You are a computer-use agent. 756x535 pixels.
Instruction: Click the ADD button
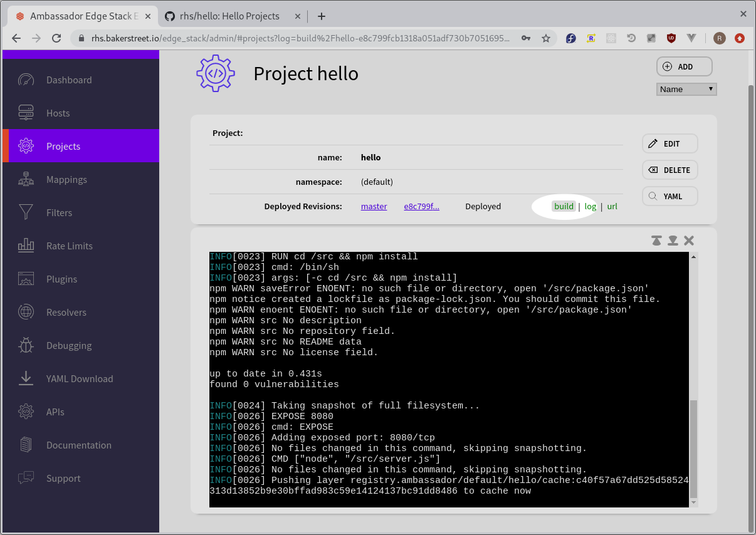[685, 66]
